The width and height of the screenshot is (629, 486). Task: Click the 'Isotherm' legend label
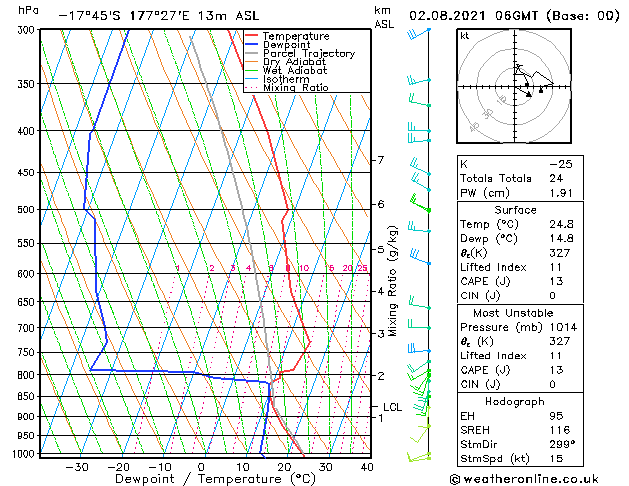(286, 79)
